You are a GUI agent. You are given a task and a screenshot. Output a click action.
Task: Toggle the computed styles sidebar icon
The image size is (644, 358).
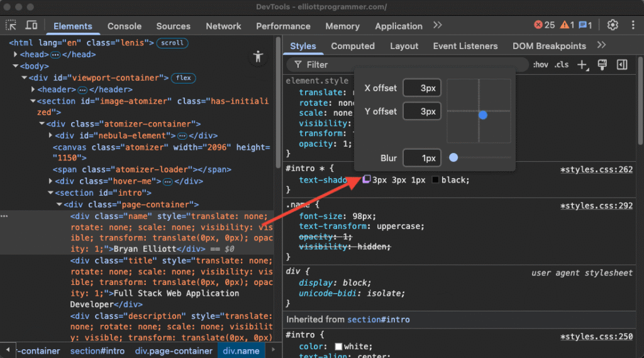[622, 65]
